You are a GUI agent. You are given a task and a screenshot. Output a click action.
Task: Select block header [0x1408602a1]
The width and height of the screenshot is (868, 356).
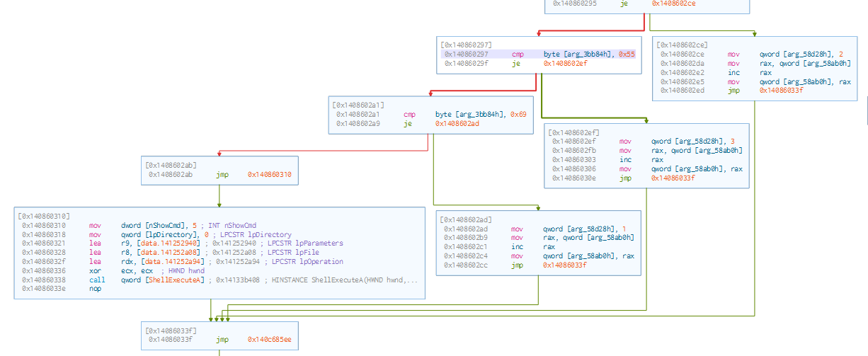[x=358, y=104]
